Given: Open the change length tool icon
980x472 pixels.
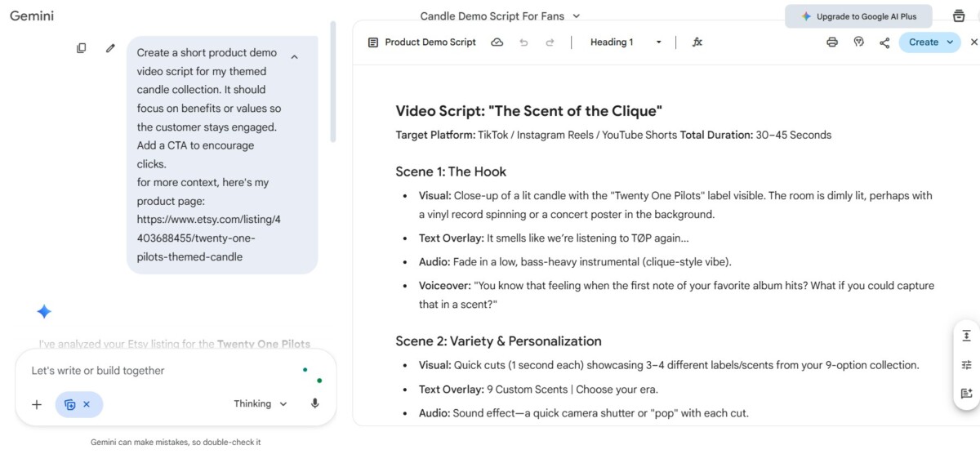Looking at the screenshot, I should coord(966,336).
